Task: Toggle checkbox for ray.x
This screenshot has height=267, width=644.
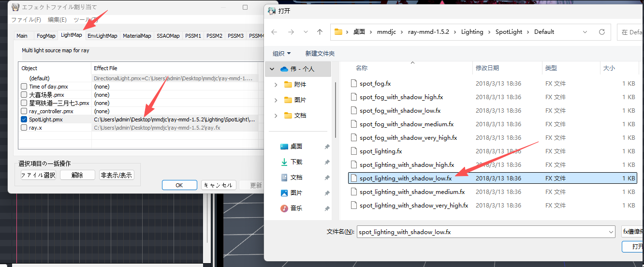Action: pyautogui.click(x=24, y=128)
